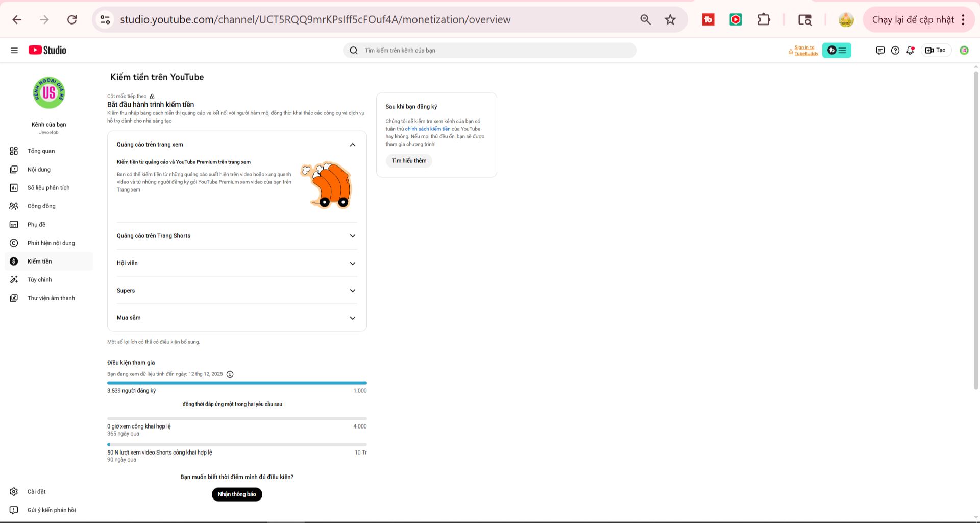Expand the Supers section

click(x=237, y=291)
